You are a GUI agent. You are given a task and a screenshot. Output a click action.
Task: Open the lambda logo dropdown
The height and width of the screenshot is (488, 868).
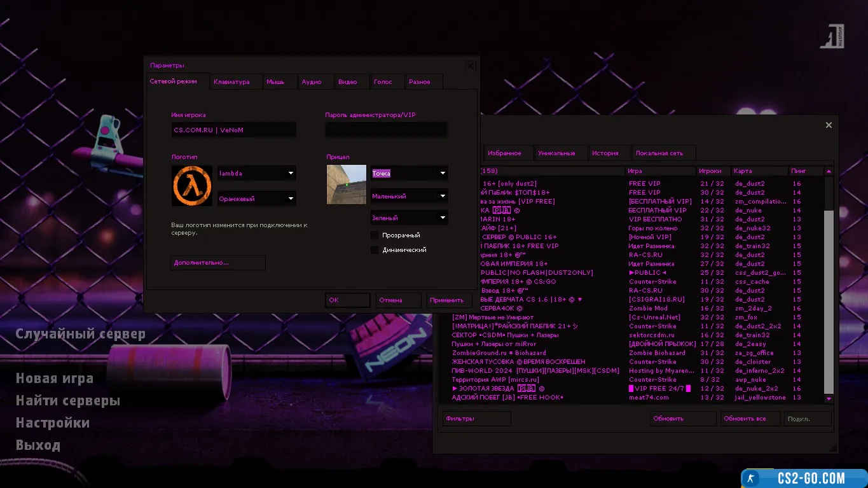pyautogui.click(x=256, y=173)
